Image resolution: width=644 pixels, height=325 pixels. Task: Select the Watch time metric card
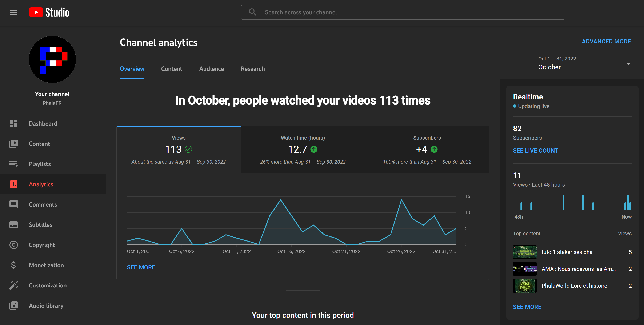click(x=303, y=150)
